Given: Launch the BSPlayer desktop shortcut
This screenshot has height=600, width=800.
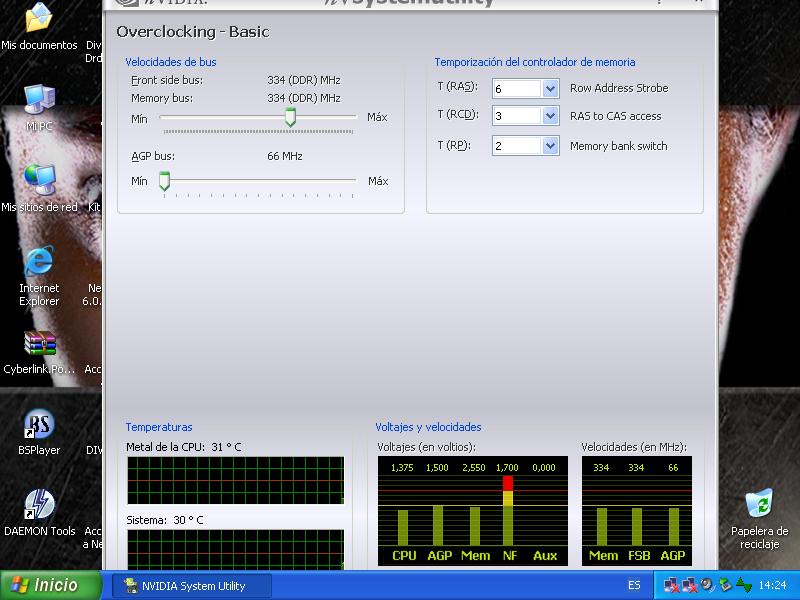Looking at the screenshot, I should coord(39,426).
